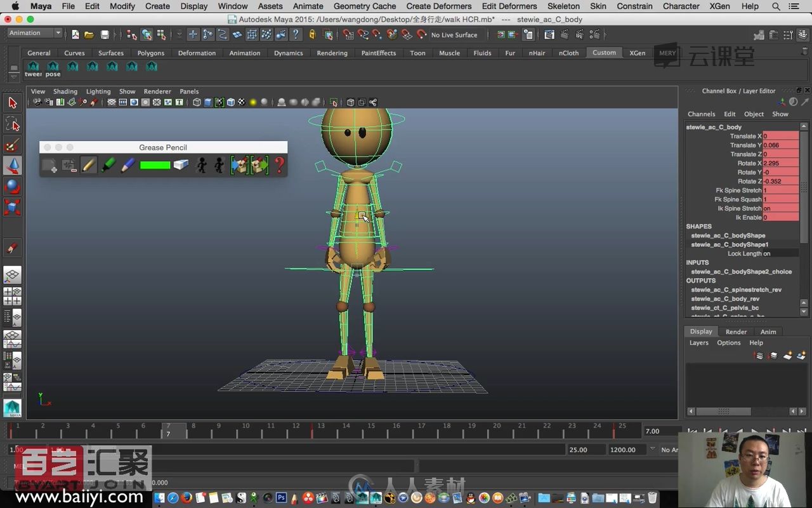The width and height of the screenshot is (812, 508).
Task: Click Grease Pencil import frames icon
Action: point(239,166)
